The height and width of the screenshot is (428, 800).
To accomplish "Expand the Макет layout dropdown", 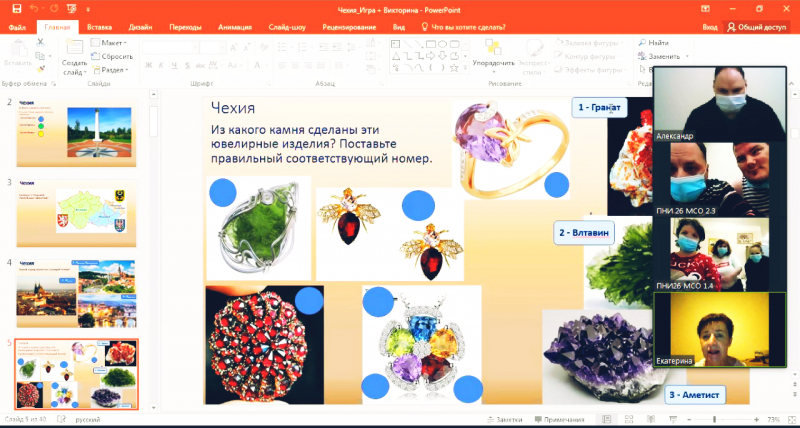I will click(113, 43).
